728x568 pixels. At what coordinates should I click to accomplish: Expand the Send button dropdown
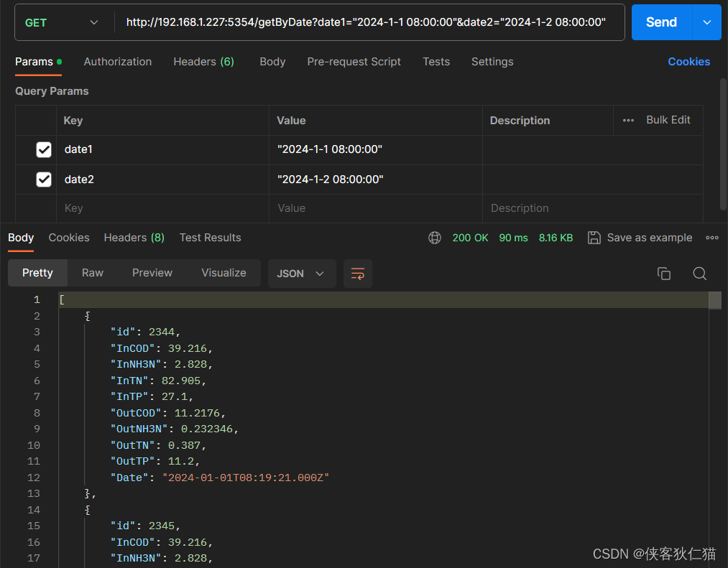click(x=706, y=22)
